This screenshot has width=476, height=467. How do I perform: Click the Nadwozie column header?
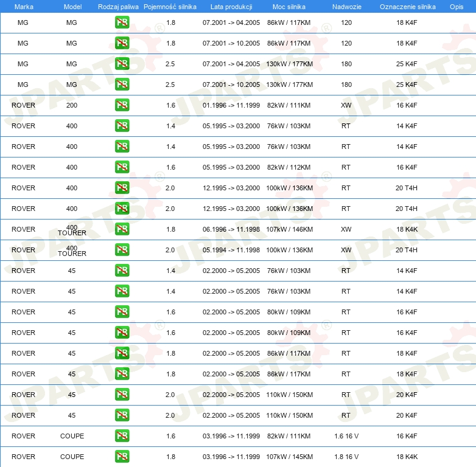coord(347,7)
